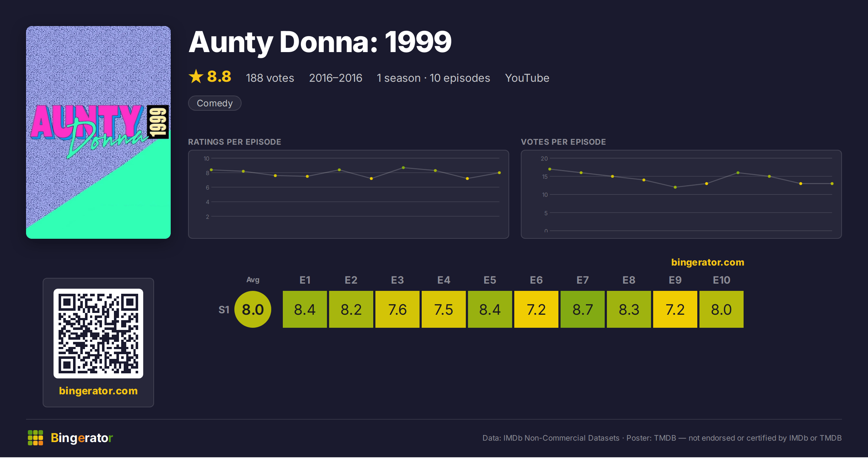Select the E7 rating tile 8.7

583,309
